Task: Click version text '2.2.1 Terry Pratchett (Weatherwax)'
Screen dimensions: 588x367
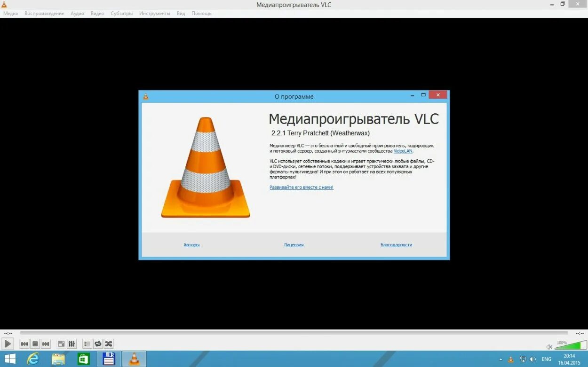Action: point(320,133)
